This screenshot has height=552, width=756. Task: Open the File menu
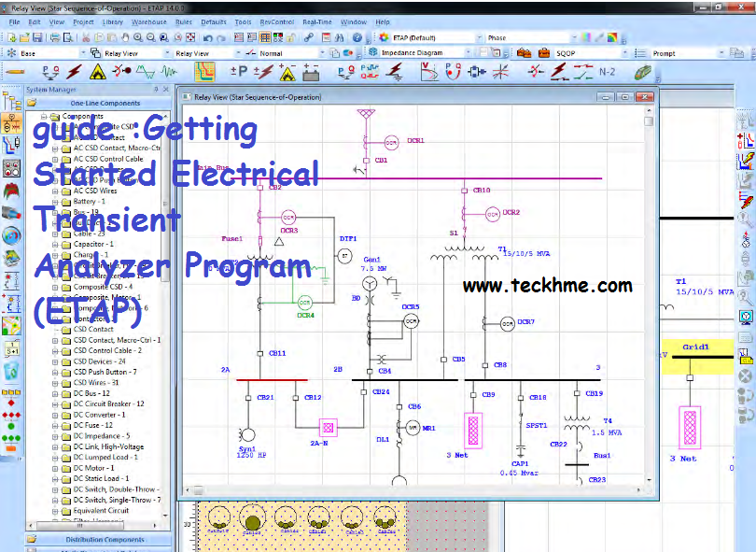[14, 22]
